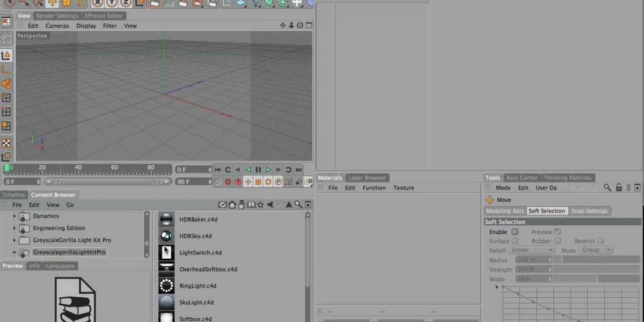Select the Move tool in the top toolbar
This screenshot has width=644, height=322.
click(x=52, y=3)
